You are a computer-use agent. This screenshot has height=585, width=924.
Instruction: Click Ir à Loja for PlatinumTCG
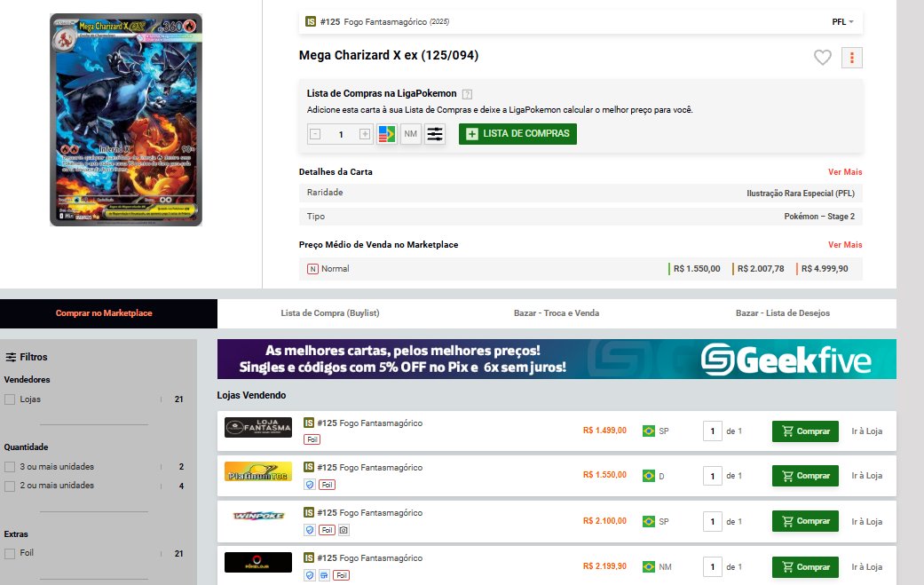point(867,476)
